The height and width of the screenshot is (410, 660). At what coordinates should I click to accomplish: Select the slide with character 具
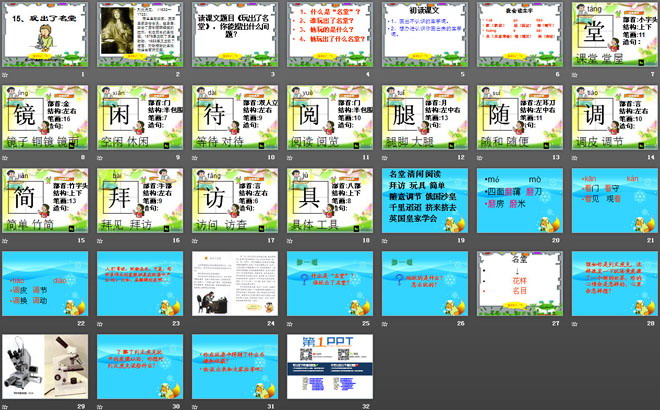pyautogui.click(x=329, y=200)
